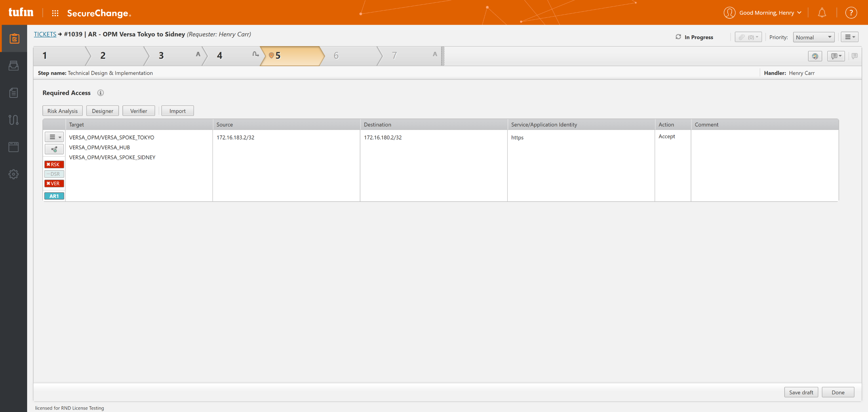Click the red RSK status badge
The image size is (868, 412).
[x=54, y=165]
